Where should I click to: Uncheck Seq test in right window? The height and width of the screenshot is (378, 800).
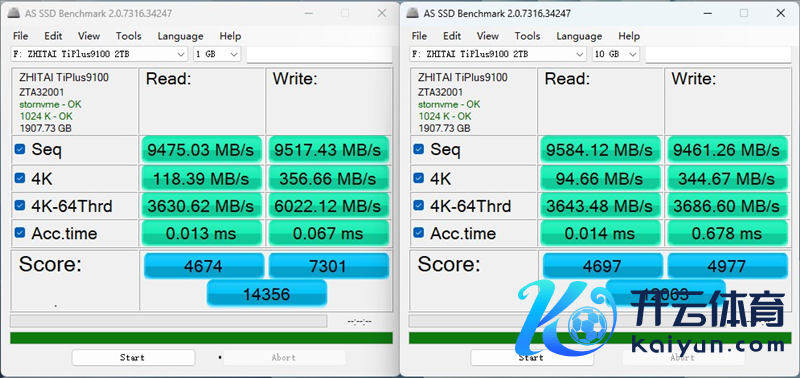point(419,149)
